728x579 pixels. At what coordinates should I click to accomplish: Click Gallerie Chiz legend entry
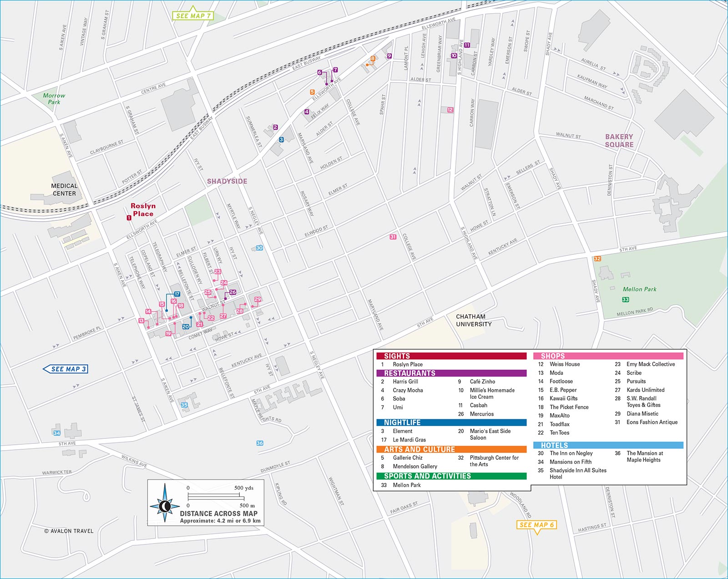pos(408,458)
